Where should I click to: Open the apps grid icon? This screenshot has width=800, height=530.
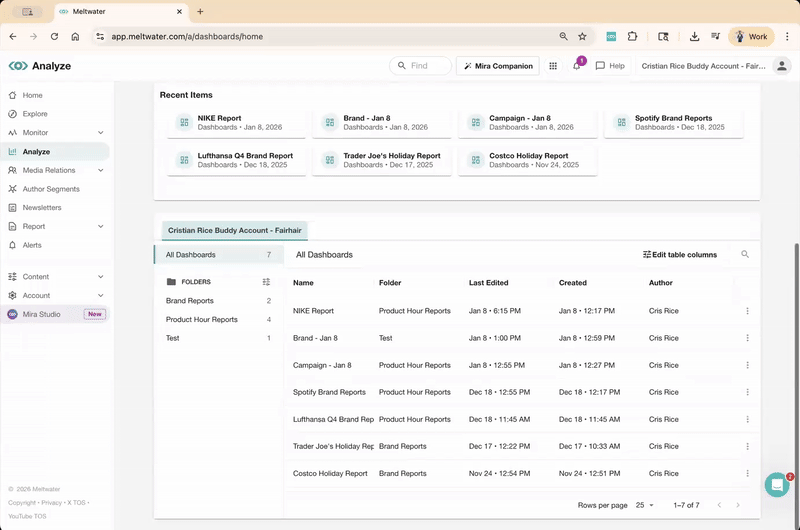553,66
